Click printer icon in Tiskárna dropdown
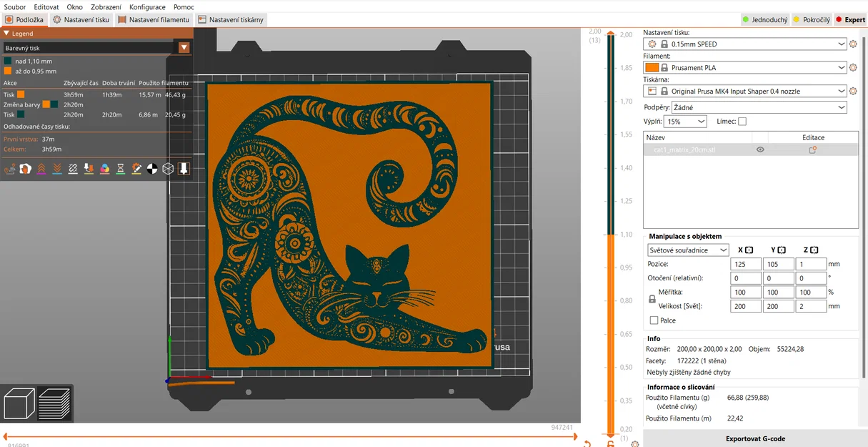 (x=652, y=92)
